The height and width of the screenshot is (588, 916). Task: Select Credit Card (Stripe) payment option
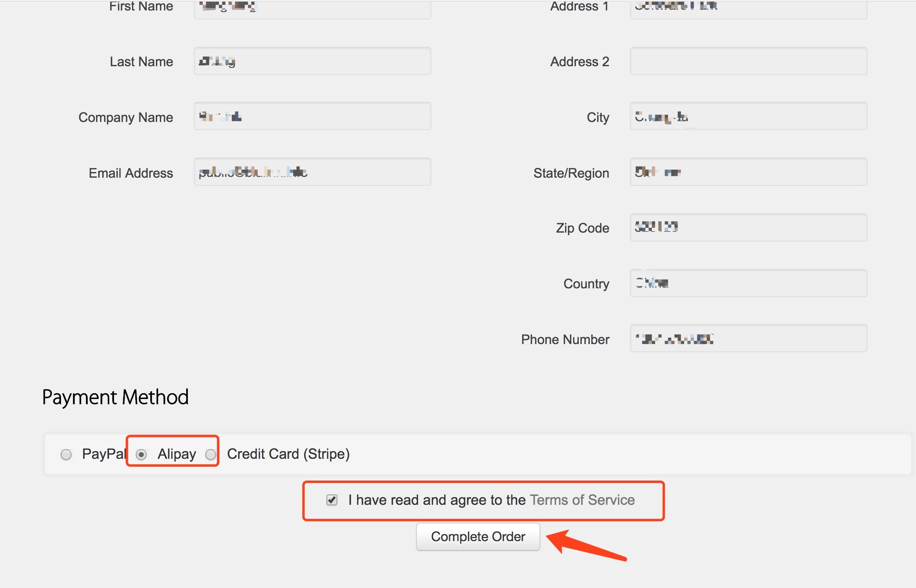coord(211,454)
